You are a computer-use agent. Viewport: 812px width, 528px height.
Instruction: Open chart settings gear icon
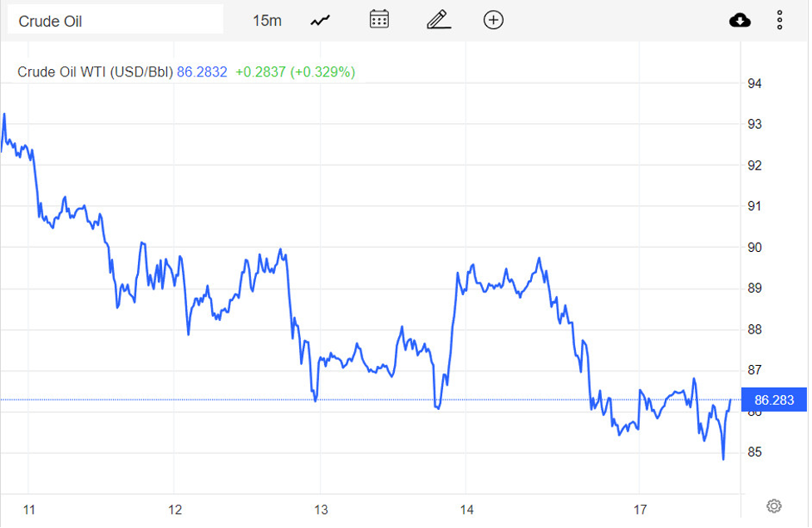click(774, 506)
